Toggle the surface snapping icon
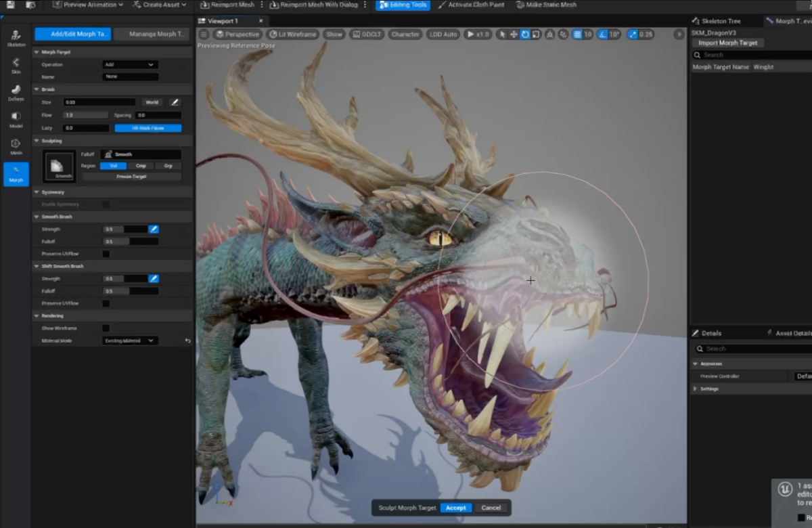Image resolution: width=812 pixels, height=528 pixels. click(563, 35)
